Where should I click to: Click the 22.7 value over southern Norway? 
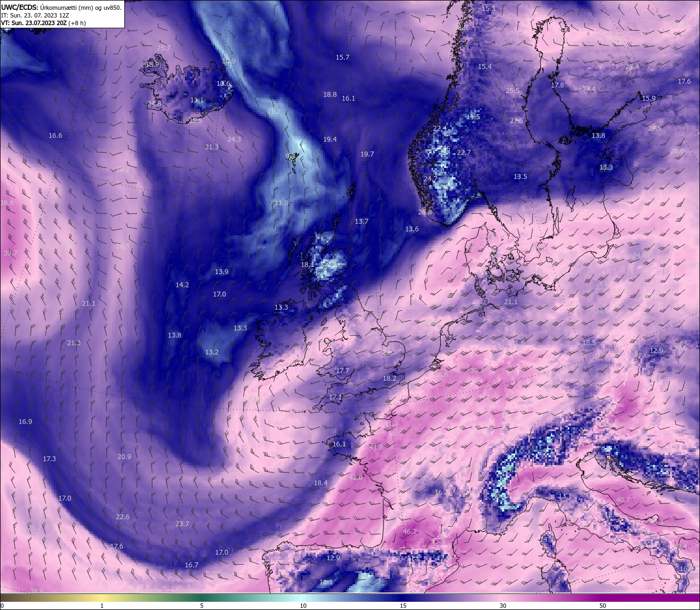coord(464,153)
